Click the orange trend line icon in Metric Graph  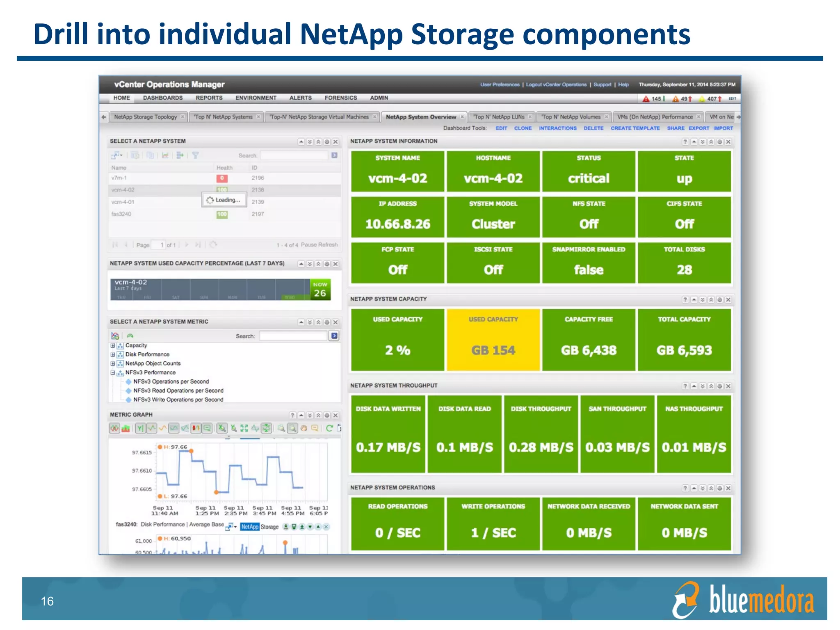[x=162, y=428]
